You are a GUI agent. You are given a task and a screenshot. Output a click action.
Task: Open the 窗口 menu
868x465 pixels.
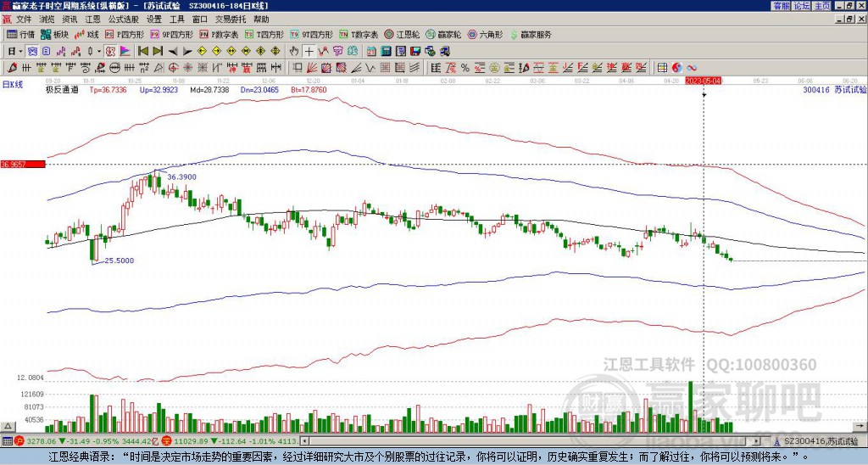pyautogui.click(x=200, y=20)
